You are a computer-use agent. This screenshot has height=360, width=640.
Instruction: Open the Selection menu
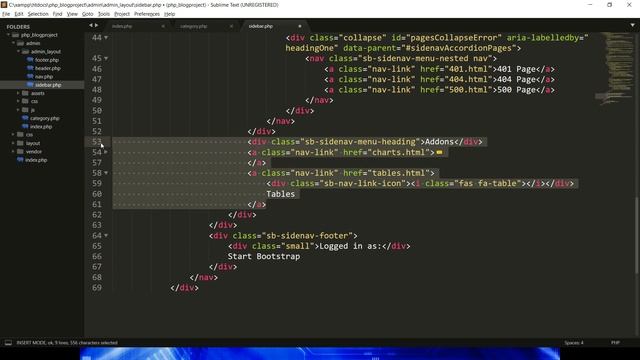38,14
